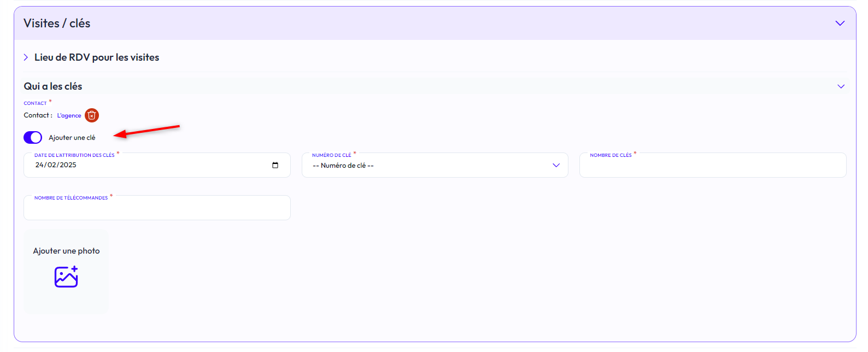Click the add photo image icon
This screenshot has width=868, height=352.
coord(66,277)
